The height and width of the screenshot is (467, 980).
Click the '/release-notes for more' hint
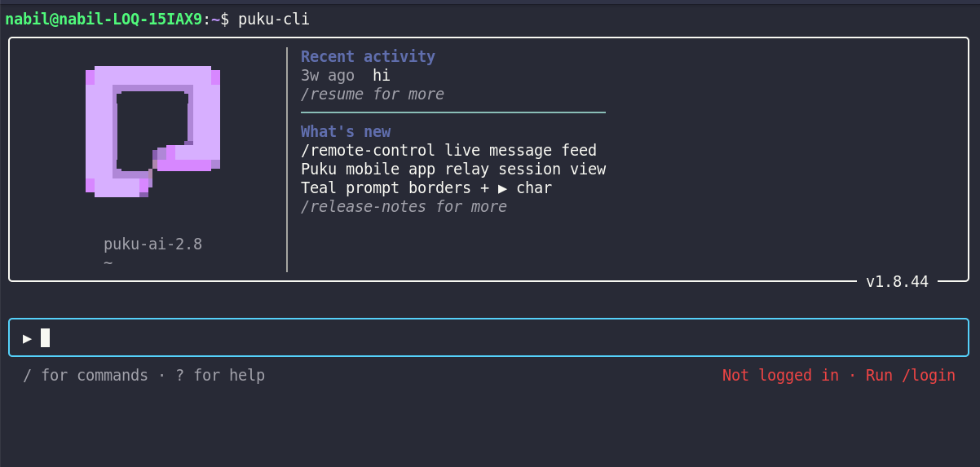tap(404, 207)
